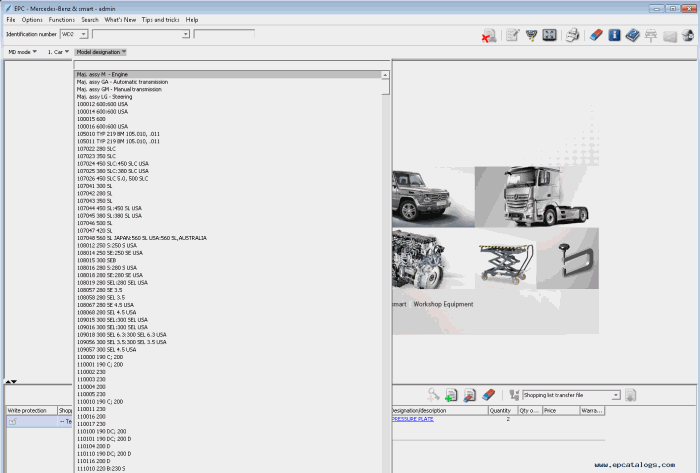700x473 pixels.
Task: Collapse the Model designation dropdown
Action: pyautogui.click(x=101, y=52)
